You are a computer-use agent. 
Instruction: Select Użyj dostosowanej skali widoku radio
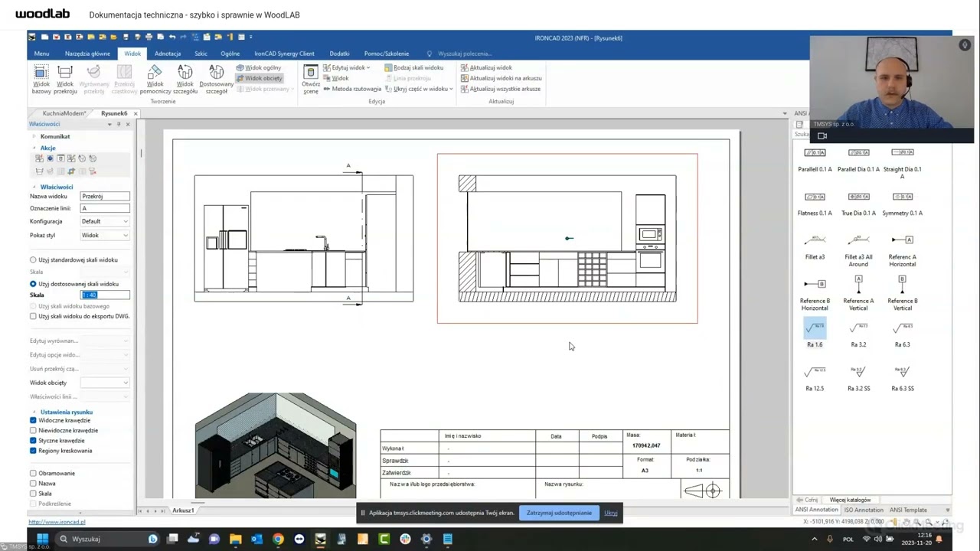tap(33, 284)
